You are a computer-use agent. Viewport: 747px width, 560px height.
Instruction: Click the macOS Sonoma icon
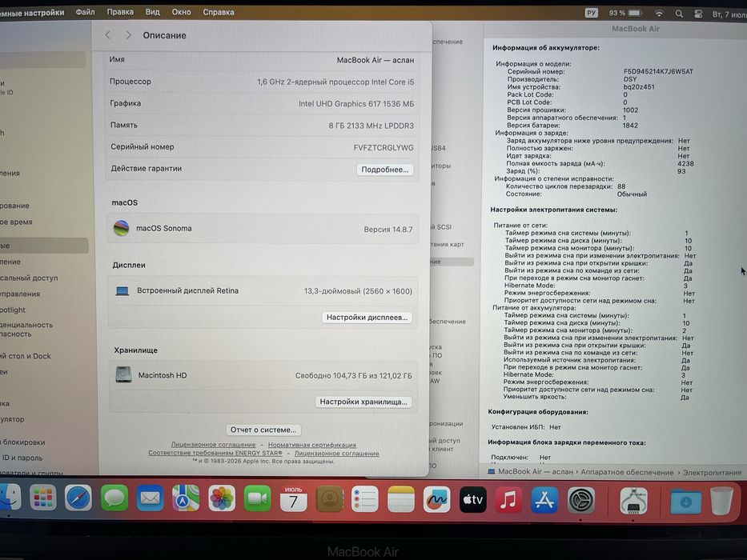(122, 228)
